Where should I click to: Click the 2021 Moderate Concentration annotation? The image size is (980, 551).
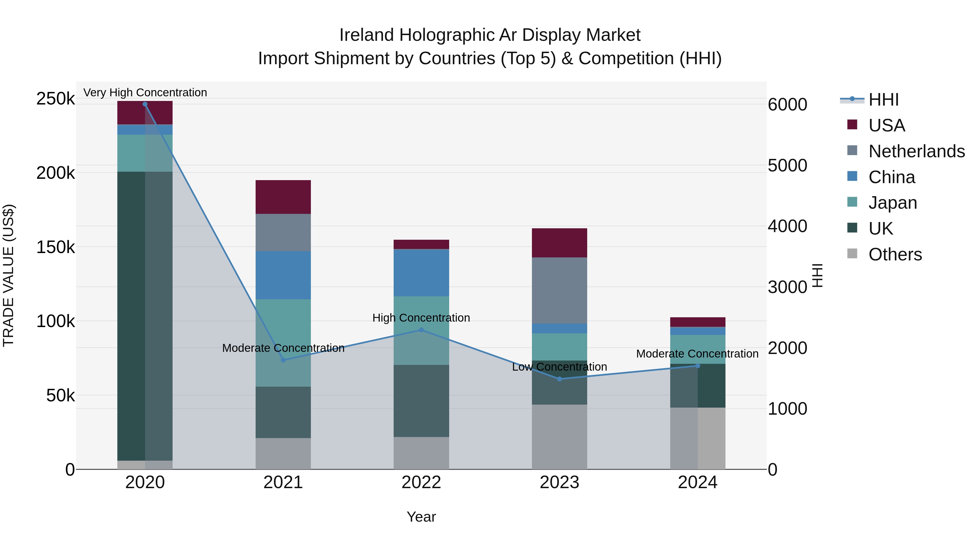coord(283,348)
